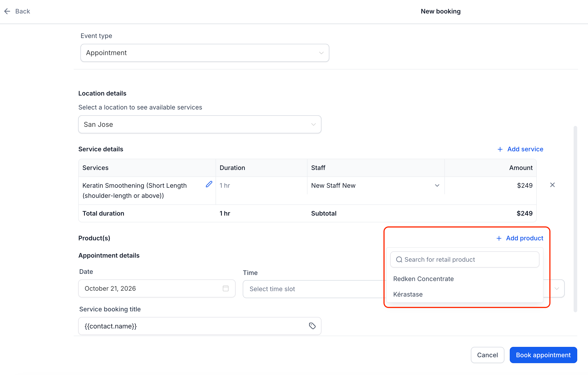Open the Select time slot dropdown
This screenshot has height=375, width=588.
click(314, 289)
